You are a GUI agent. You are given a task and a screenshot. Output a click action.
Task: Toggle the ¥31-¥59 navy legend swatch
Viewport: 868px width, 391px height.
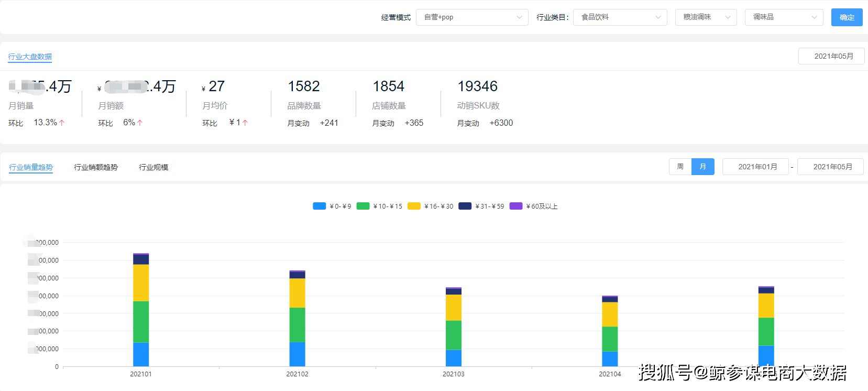coord(465,206)
